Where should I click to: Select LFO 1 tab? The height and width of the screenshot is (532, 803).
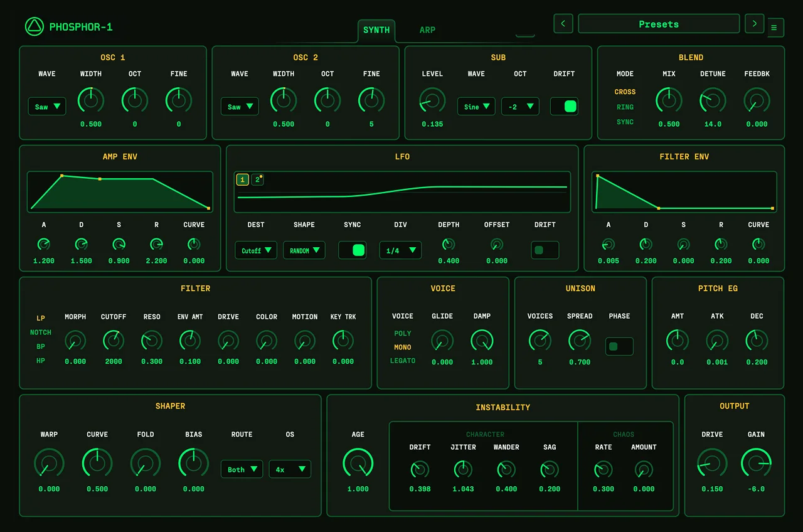coord(242,180)
